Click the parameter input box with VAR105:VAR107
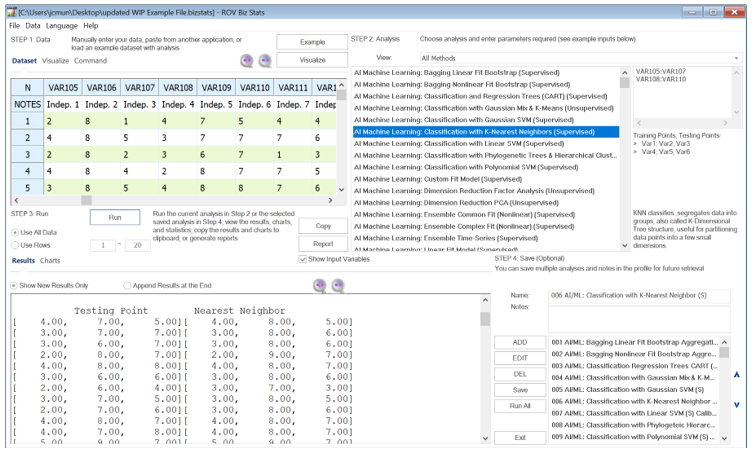This screenshot has height=456, width=754. 682,92
